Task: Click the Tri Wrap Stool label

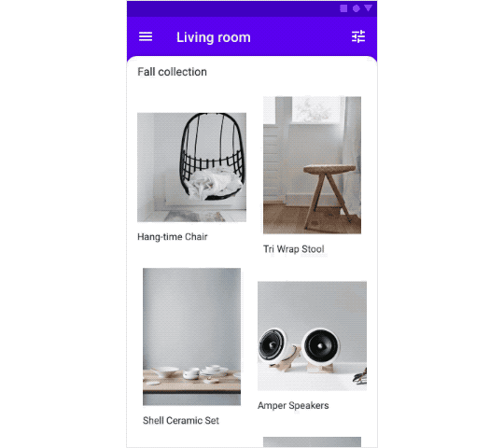Action: tap(294, 249)
